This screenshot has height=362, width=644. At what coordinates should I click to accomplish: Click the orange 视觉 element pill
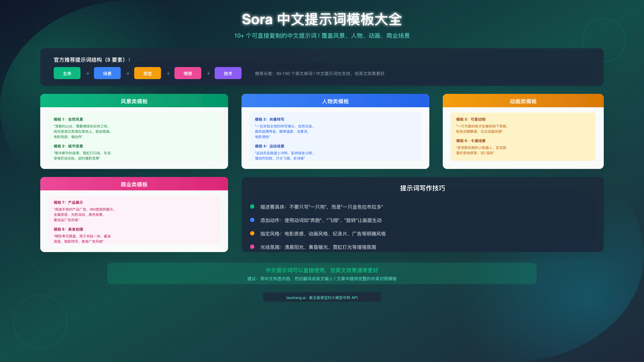point(147,73)
